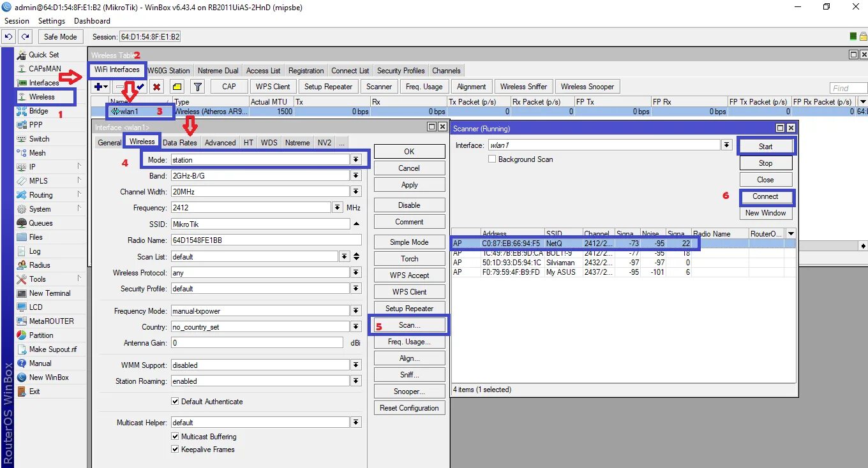Select the My ASUS scan result row
Image resolution: width=868 pixels, height=468 pixels.
623,272
